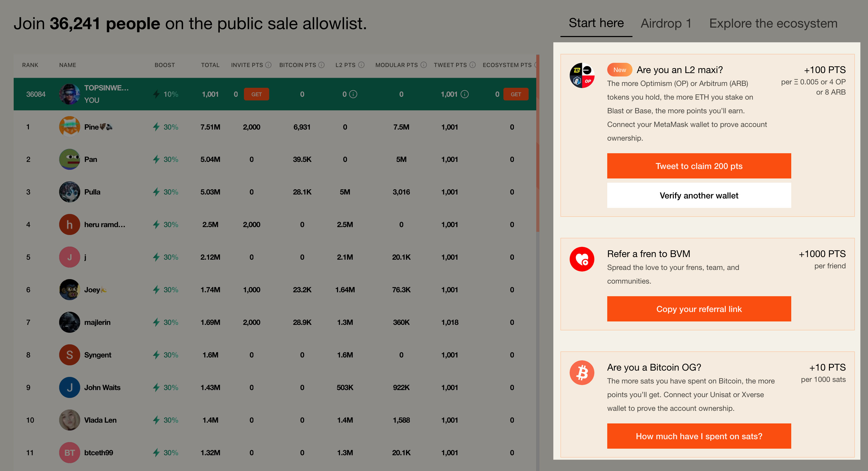Open Joey's ape avatar

click(69, 290)
